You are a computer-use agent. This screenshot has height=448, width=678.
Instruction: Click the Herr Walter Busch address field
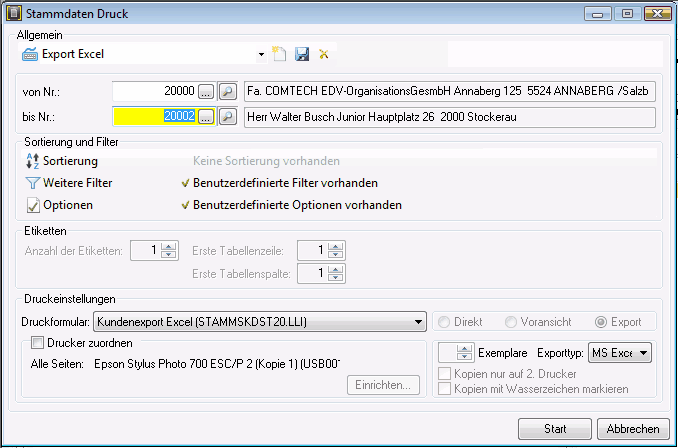[x=450, y=117]
